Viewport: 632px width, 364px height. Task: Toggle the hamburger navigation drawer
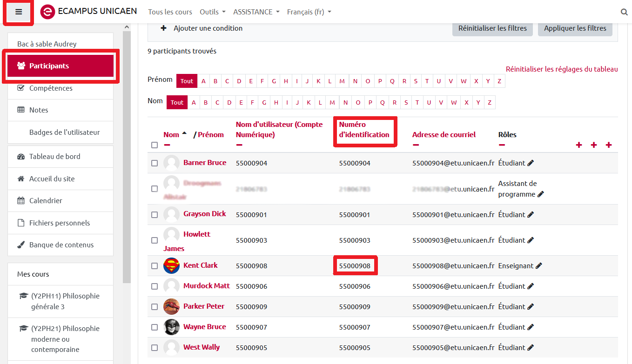19,12
